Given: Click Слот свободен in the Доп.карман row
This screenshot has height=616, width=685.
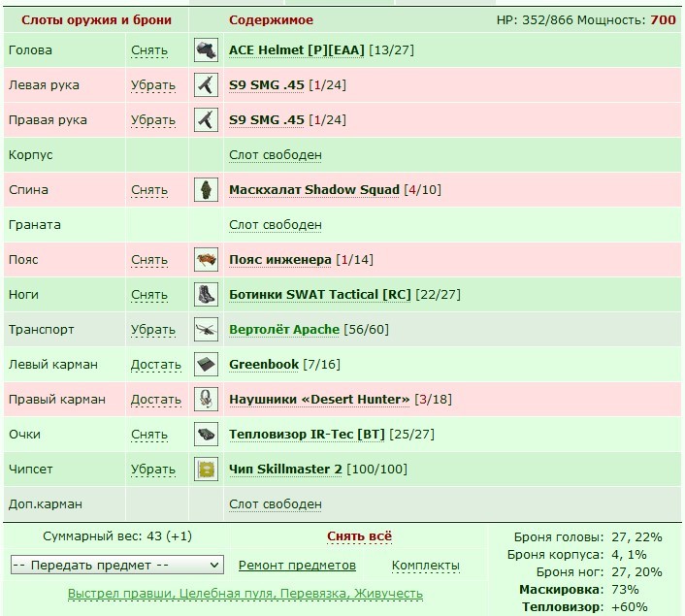Looking at the screenshot, I should pyautogui.click(x=276, y=504).
